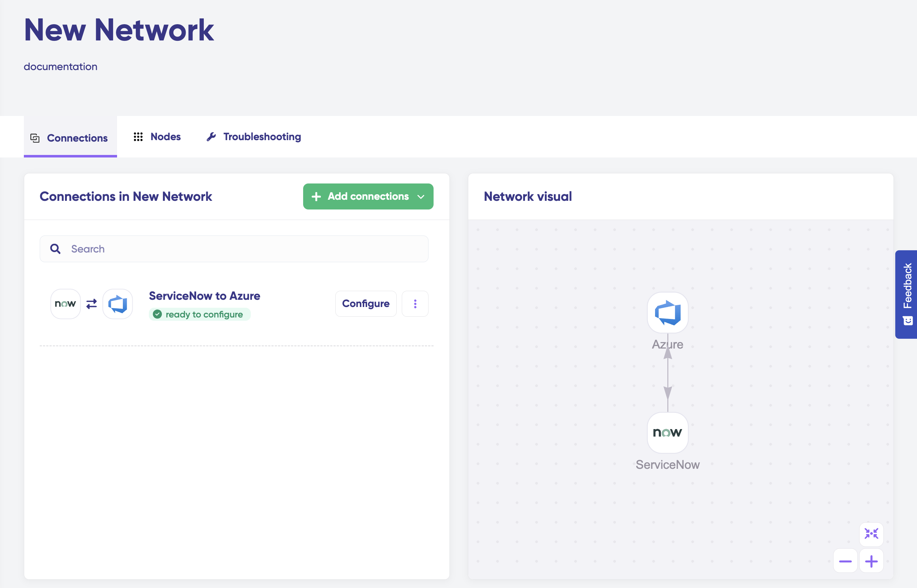
Task: Zoom in with the plus button
Action: 871,561
